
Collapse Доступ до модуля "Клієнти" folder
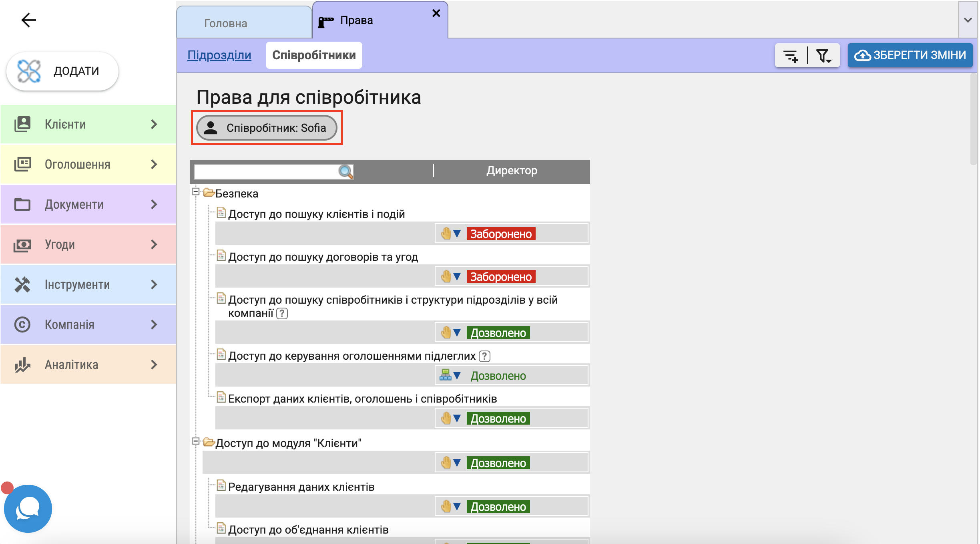coord(196,441)
